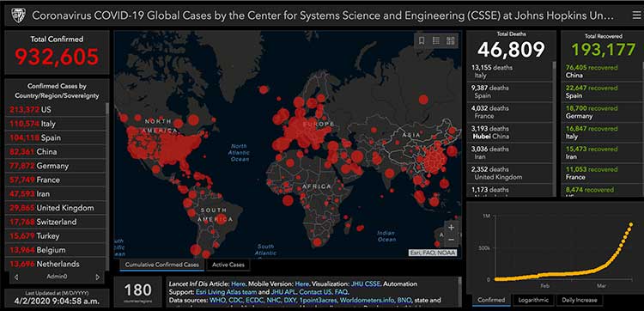Screen dimensions: 644x311
Task: Open the hamburger menu at top right
Action: pyautogui.click(x=635, y=15)
